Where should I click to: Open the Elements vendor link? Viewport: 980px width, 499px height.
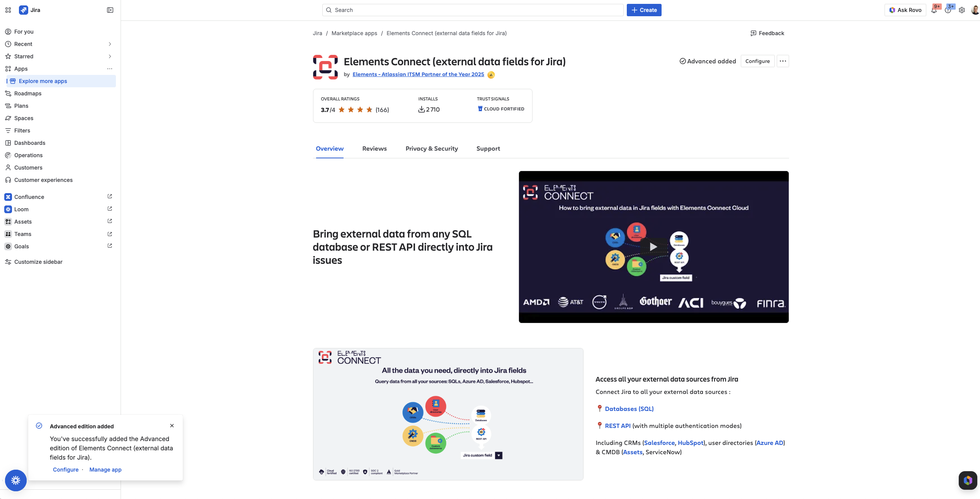click(418, 75)
